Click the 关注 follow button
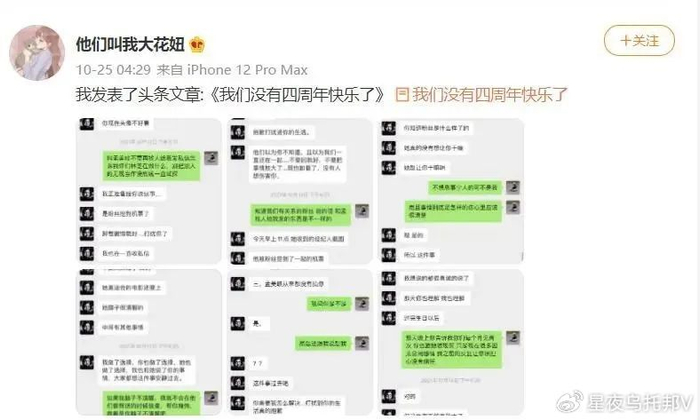This screenshot has width=700, height=420. pos(639,41)
